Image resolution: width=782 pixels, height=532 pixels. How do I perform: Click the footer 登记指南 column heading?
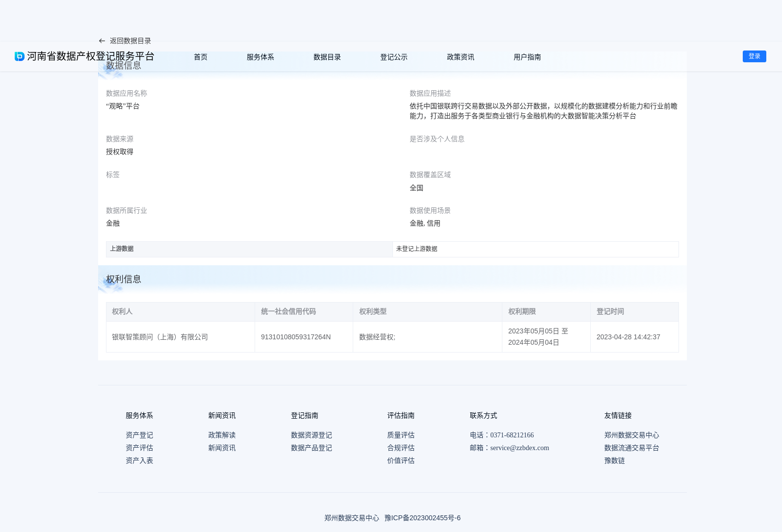305,415
